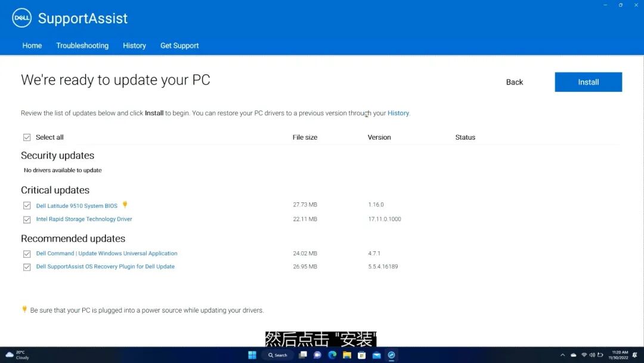Click the 22.11 MB file size
The height and width of the screenshot is (363, 644).
point(305,219)
